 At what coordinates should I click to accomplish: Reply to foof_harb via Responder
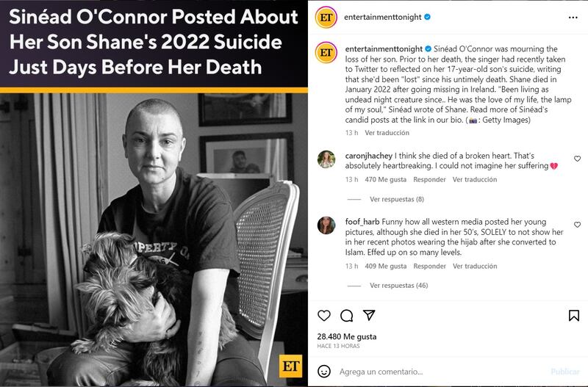(x=429, y=266)
